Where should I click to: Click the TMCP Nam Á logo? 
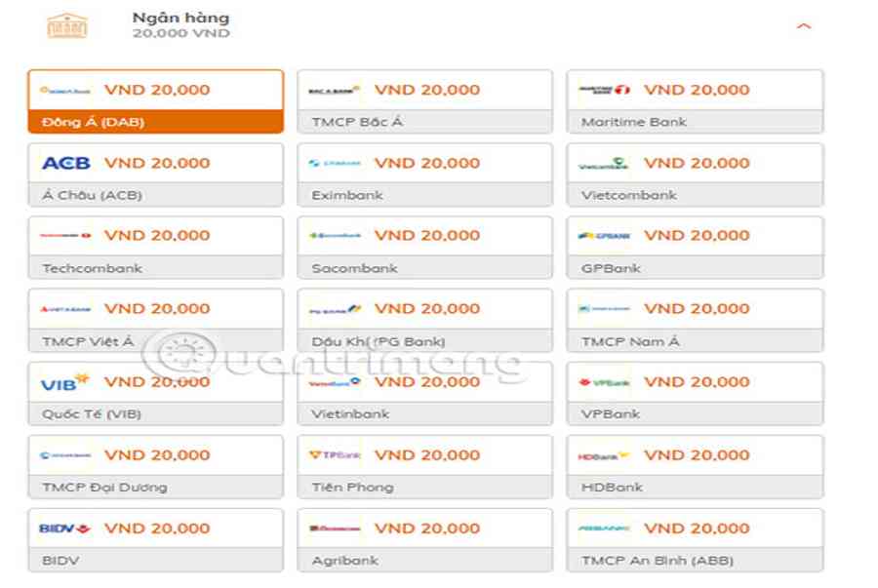tap(604, 308)
